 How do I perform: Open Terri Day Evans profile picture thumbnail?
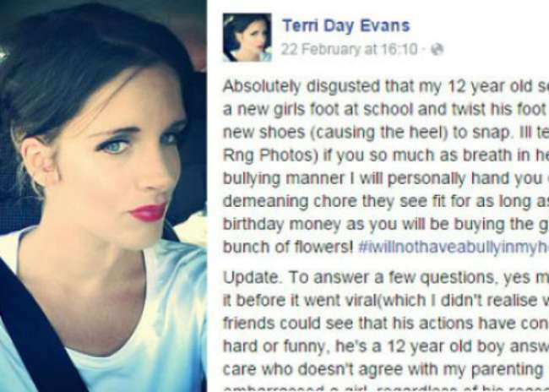(x=247, y=37)
